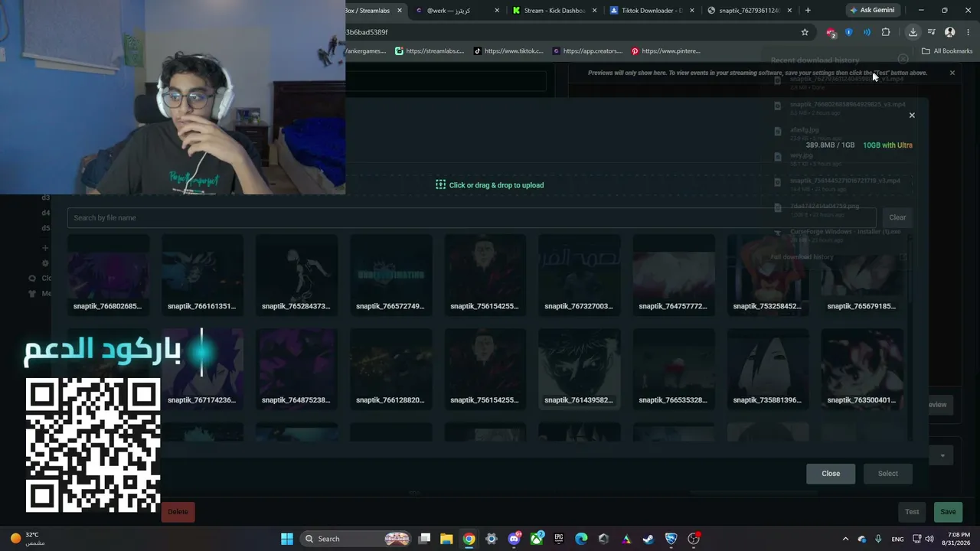Screen dimensions: 980x551
Task: Open the streamlabs.c... bookmark
Action: [x=430, y=51]
